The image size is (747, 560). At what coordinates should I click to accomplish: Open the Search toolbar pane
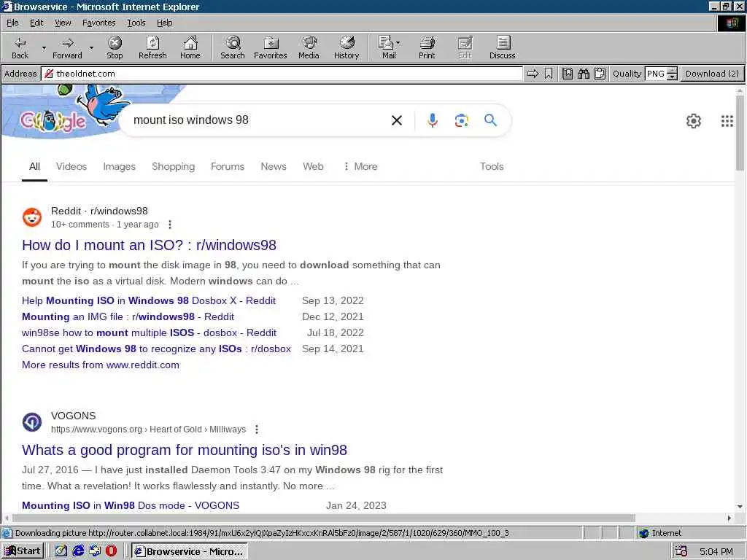233,47
